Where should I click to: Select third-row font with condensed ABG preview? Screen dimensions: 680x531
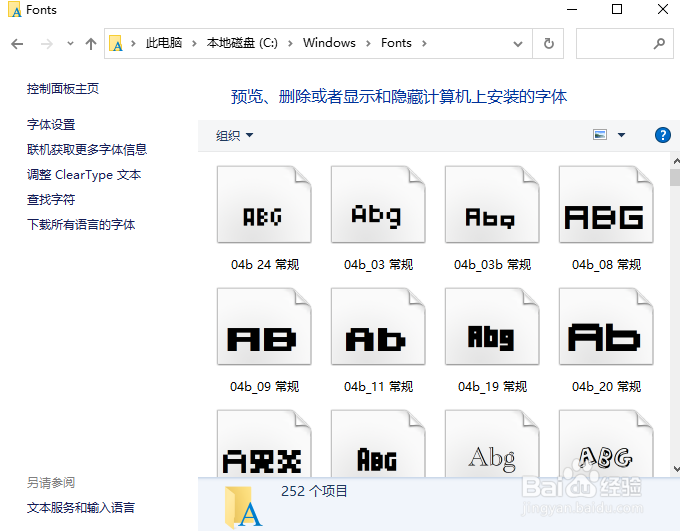pos(378,443)
